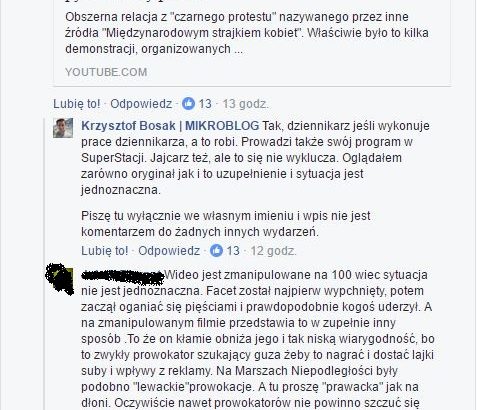Click the blue like icon beside 12 godz.
477x410 pixels.
tap(216, 250)
